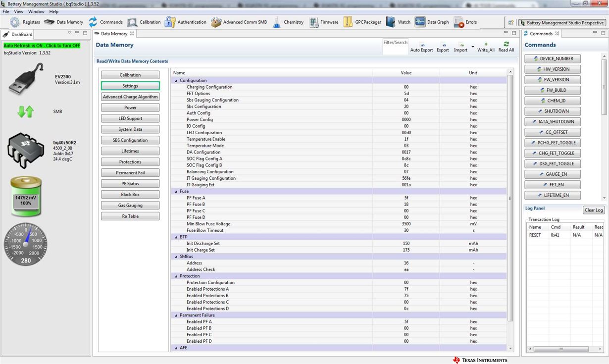Collapse the Configuration group
Viewport: 609px width, 364px height.
[x=176, y=81]
